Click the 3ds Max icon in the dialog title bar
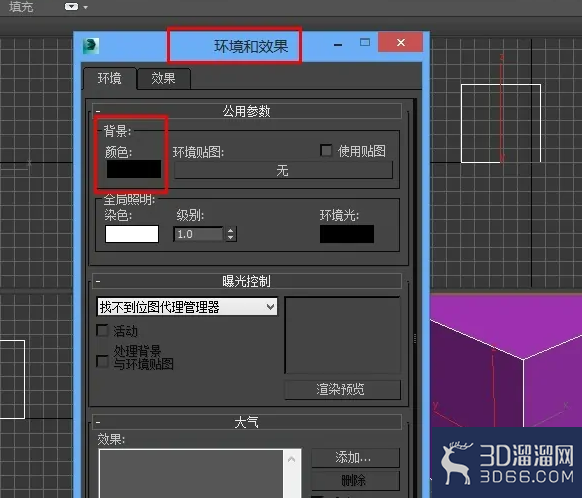The height and width of the screenshot is (498, 582). coord(91,46)
